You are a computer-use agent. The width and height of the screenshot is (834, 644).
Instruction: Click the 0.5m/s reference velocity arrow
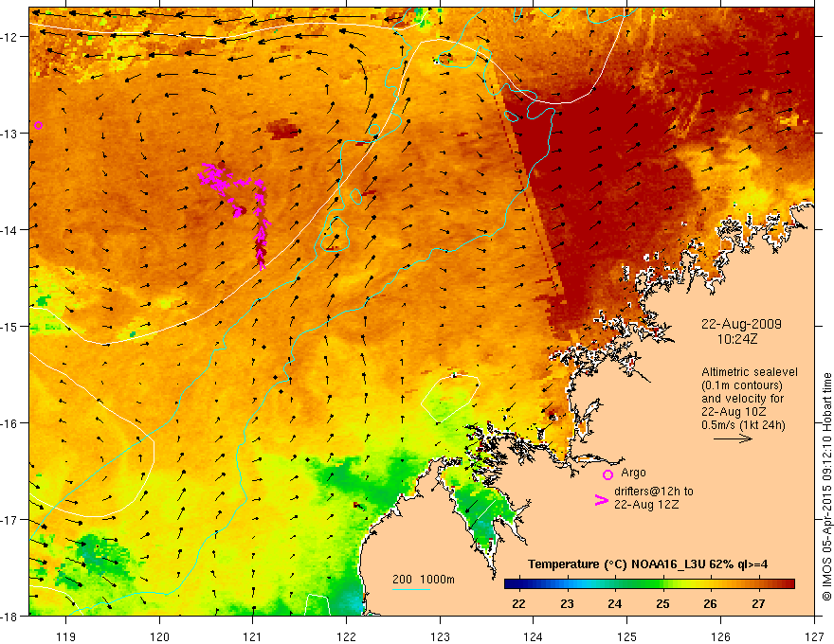[x=733, y=438]
